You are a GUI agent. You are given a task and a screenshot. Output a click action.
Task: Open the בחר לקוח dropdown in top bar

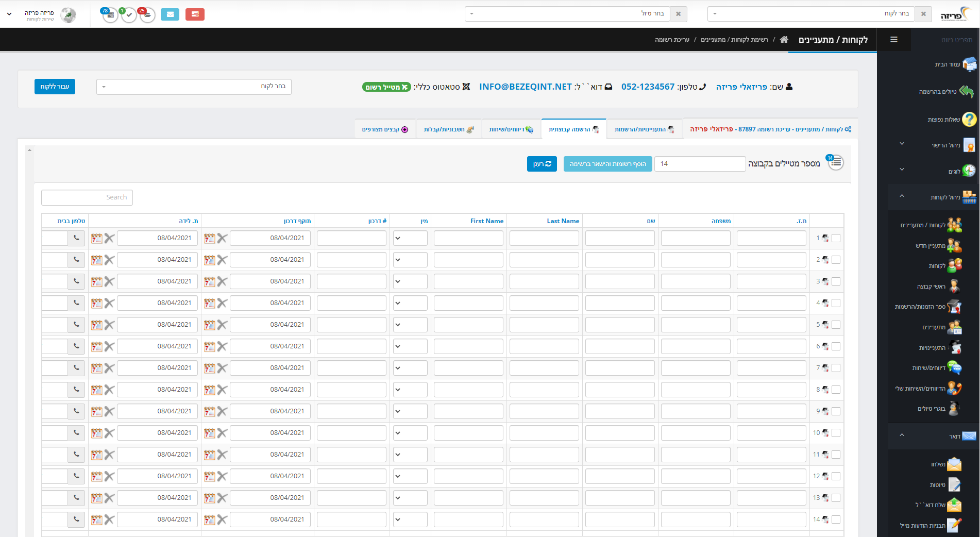[811, 14]
